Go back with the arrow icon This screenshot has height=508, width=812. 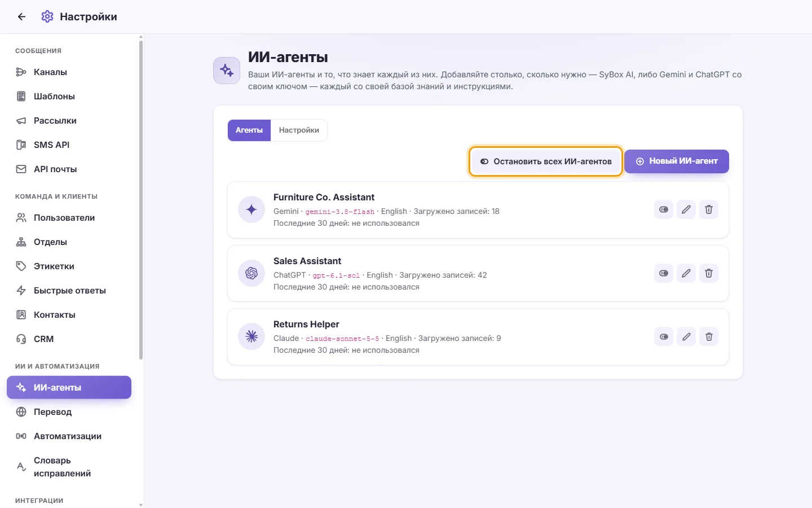tap(21, 16)
